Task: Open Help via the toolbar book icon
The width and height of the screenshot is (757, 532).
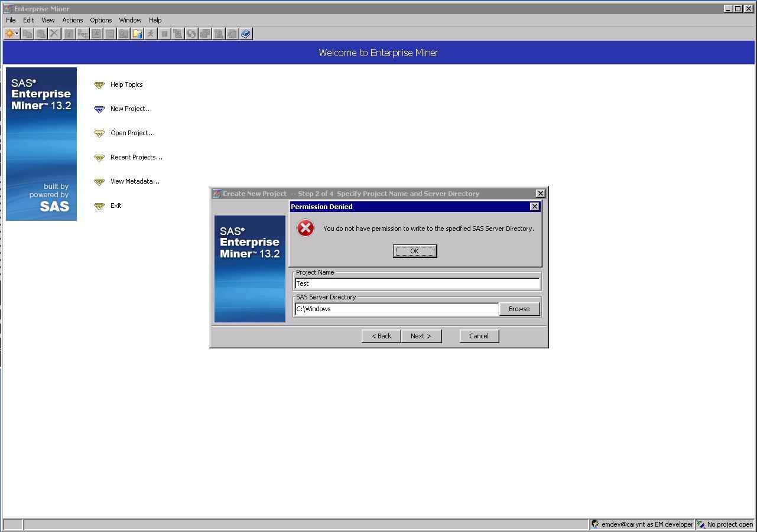Action: (246, 34)
